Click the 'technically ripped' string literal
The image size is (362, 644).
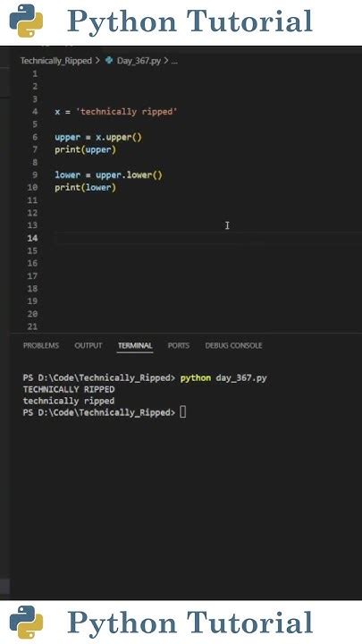pyautogui.click(x=126, y=112)
